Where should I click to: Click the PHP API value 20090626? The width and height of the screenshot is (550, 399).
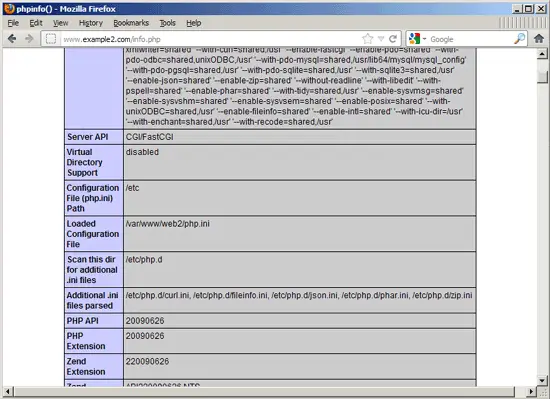click(x=145, y=321)
